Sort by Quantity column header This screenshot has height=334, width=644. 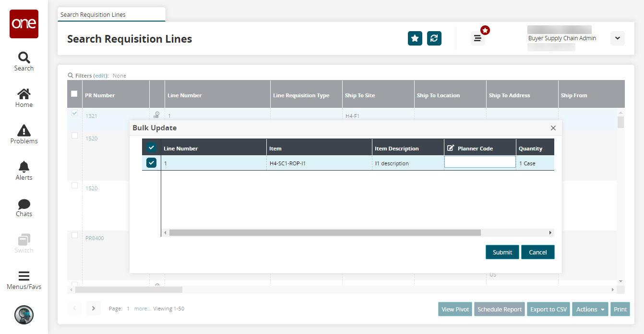pyautogui.click(x=535, y=148)
